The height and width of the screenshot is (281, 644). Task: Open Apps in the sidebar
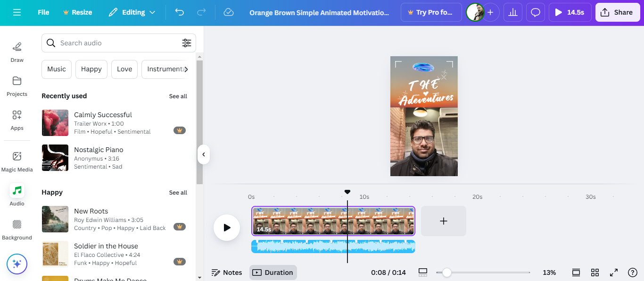click(x=17, y=119)
